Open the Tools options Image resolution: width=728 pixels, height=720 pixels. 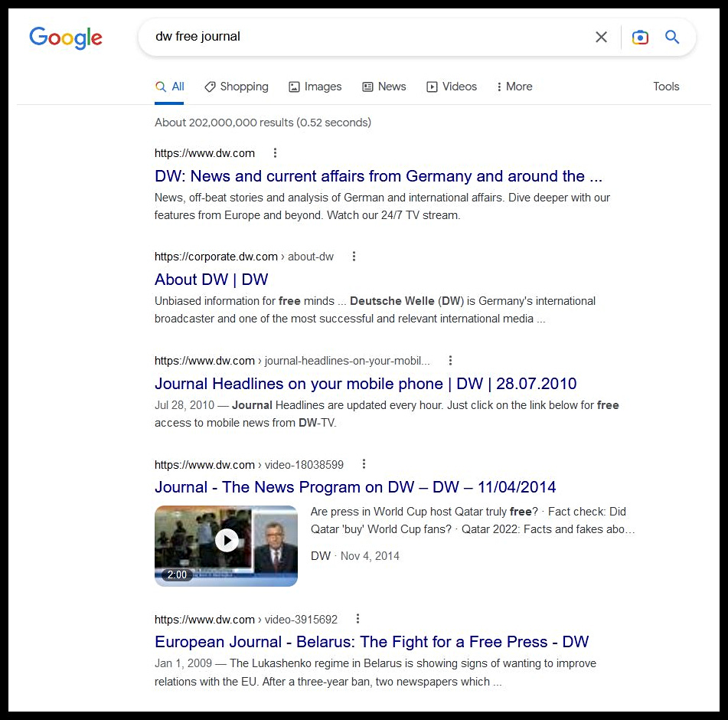(666, 87)
